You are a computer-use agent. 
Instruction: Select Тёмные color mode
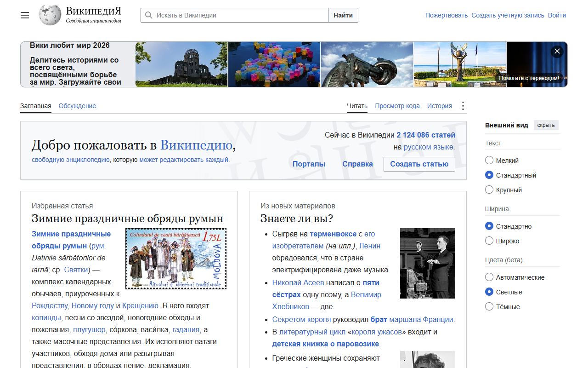489,307
